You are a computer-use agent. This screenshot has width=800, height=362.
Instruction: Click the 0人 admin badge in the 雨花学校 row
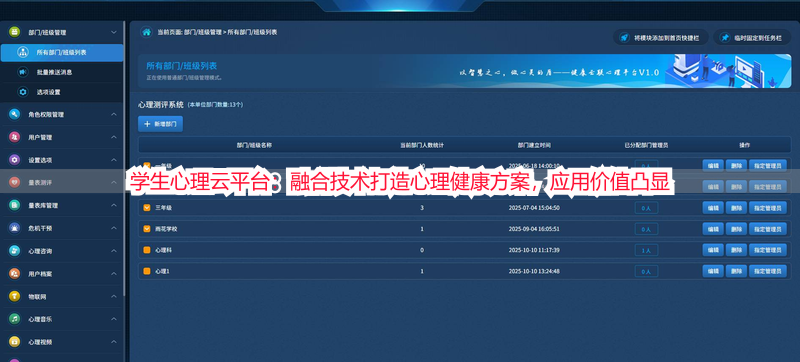[646, 229]
